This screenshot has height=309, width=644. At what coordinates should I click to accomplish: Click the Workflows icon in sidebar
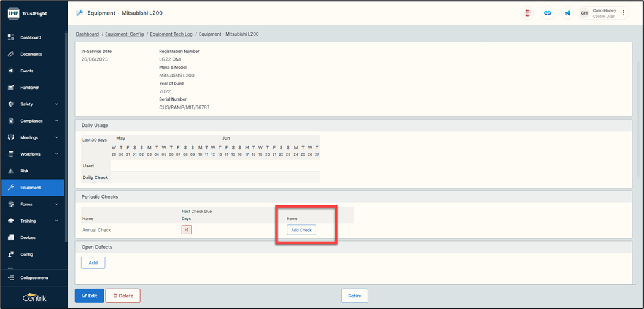click(x=11, y=154)
